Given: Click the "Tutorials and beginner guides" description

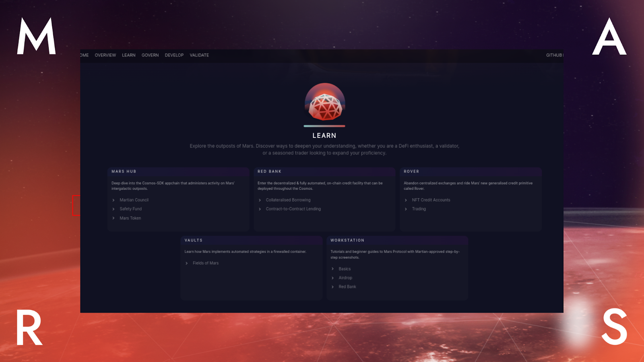Looking at the screenshot, I should [x=395, y=255].
